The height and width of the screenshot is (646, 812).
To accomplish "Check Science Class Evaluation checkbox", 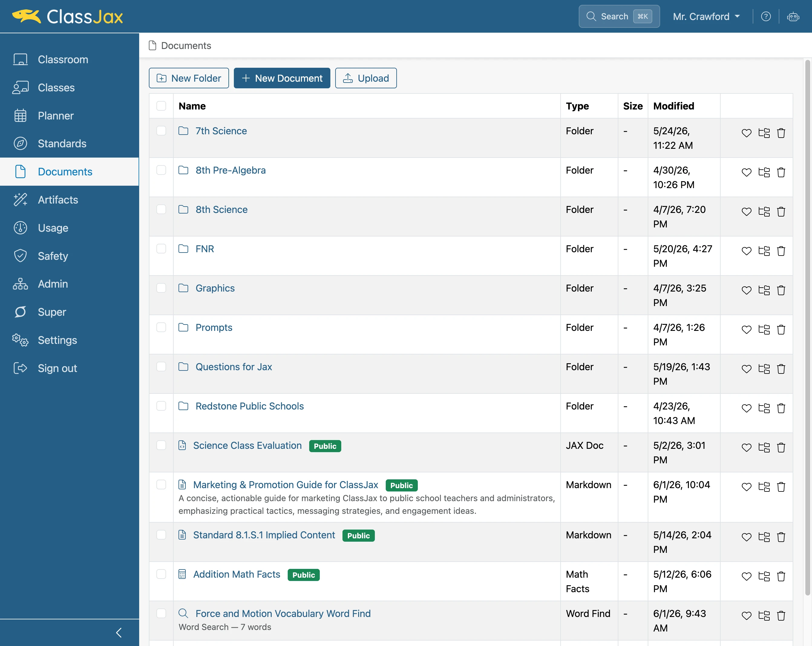I will pos(161,445).
